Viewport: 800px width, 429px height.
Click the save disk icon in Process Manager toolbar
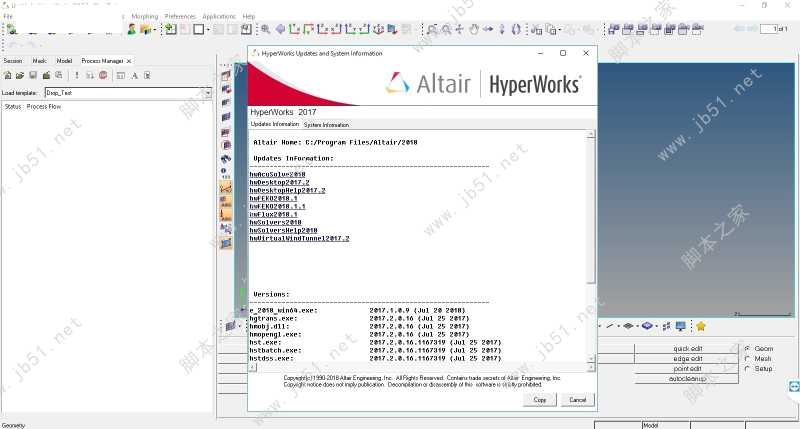coord(33,75)
